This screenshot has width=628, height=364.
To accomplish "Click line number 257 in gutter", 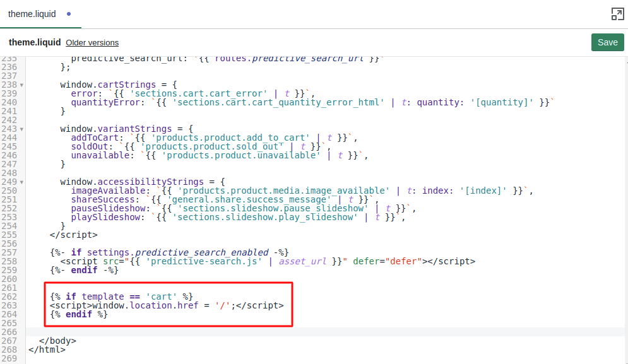I will pos(9,253).
